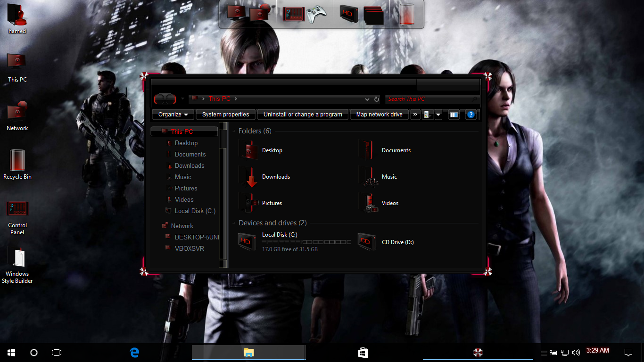Click the red recycle bin in the top dock
This screenshot has height=362, width=644.
point(405,14)
